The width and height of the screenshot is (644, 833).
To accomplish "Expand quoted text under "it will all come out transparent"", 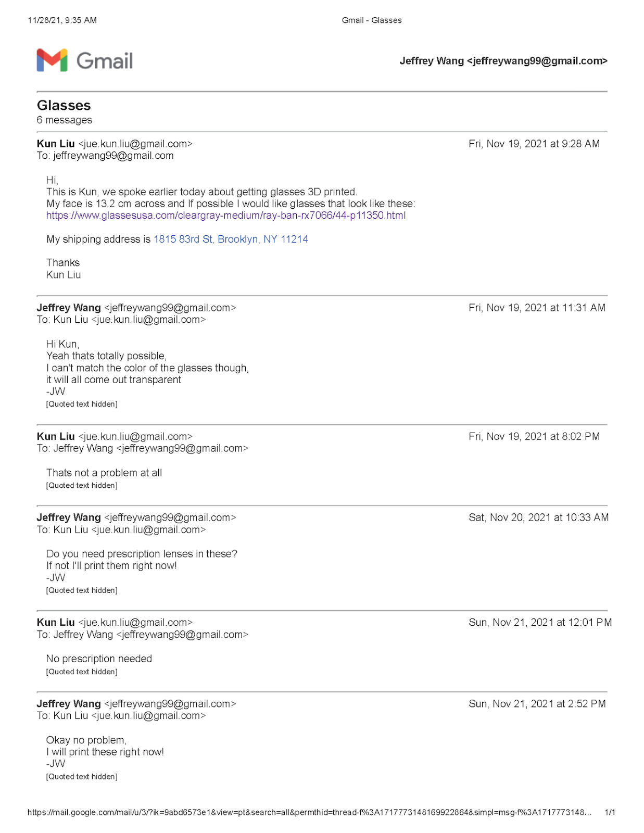I will click(82, 404).
